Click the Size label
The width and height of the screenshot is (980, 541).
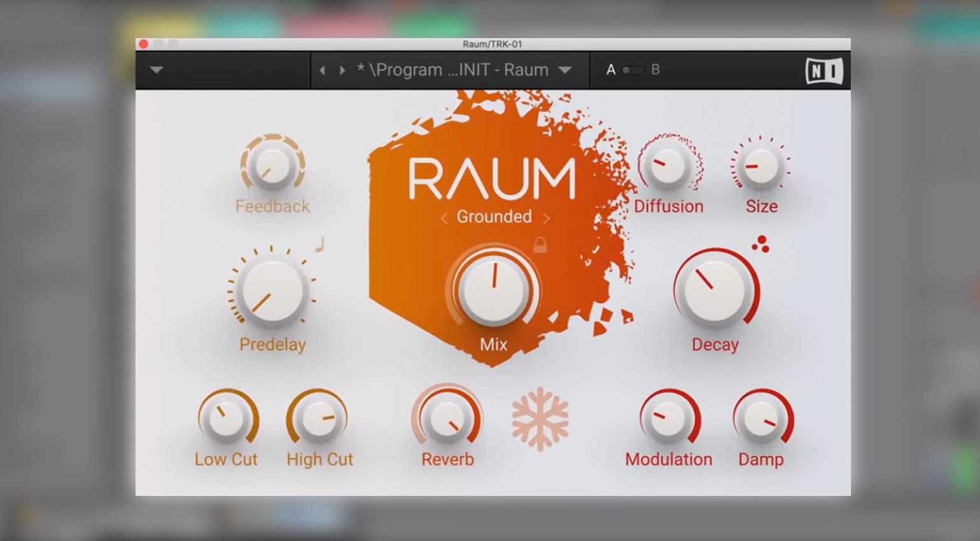762,206
